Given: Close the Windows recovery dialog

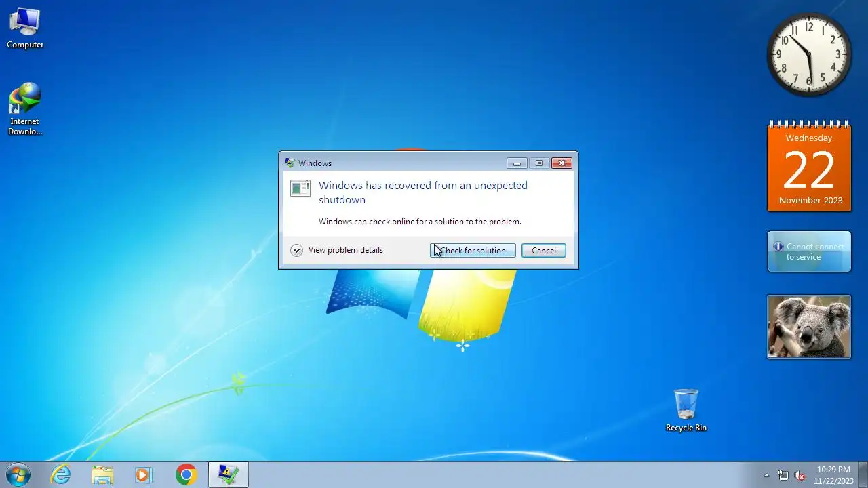Looking at the screenshot, I should pos(561,163).
